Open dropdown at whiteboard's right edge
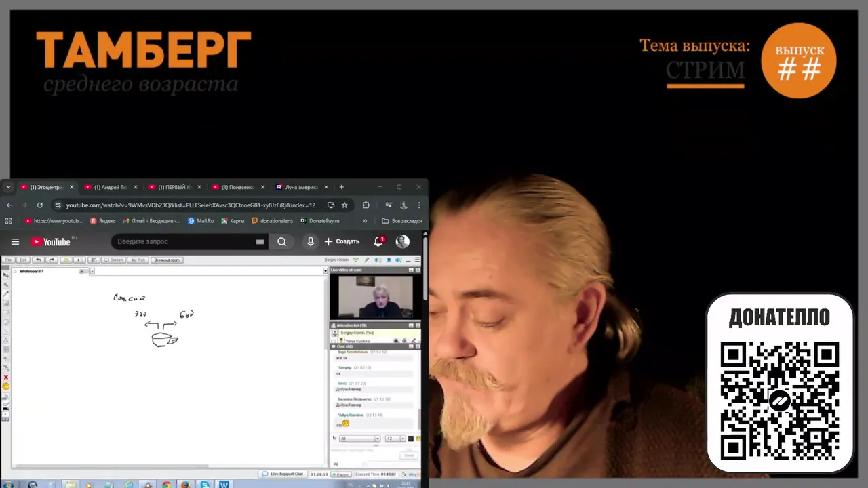Image resolution: width=868 pixels, height=488 pixels. (325, 270)
